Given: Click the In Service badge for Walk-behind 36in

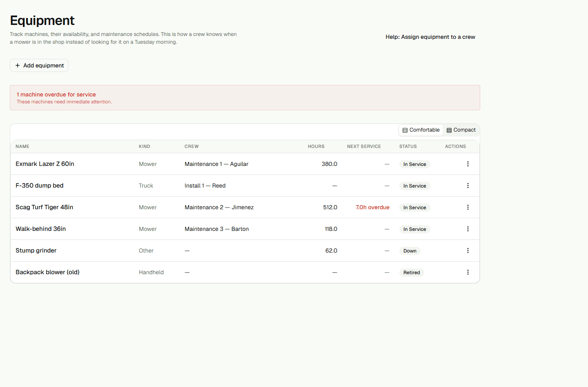Looking at the screenshot, I should pyautogui.click(x=415, y=229).
